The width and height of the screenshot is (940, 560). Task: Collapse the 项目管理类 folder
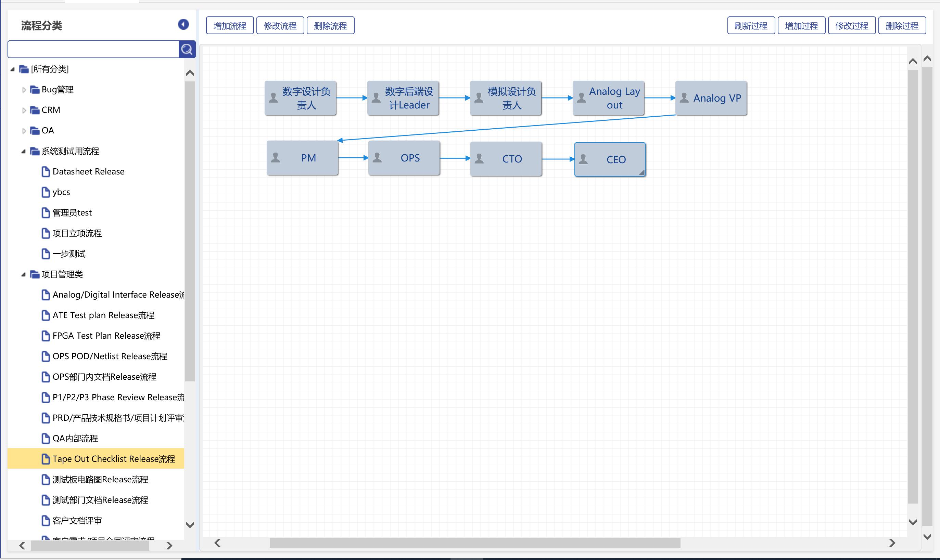23,274
